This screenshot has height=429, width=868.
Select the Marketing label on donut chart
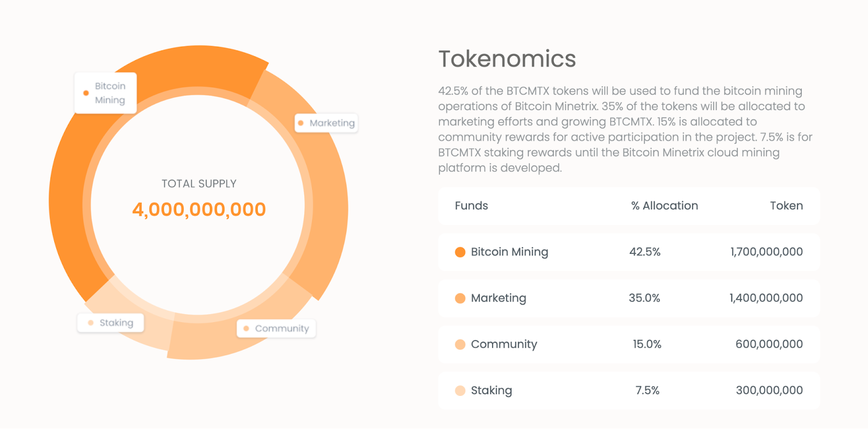pos(332,123)
